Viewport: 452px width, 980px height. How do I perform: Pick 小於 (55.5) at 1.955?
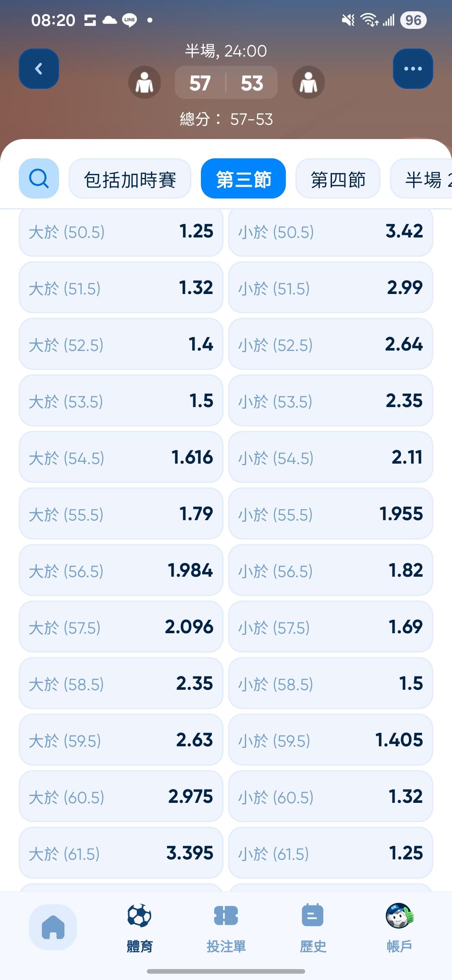[330, 514]
